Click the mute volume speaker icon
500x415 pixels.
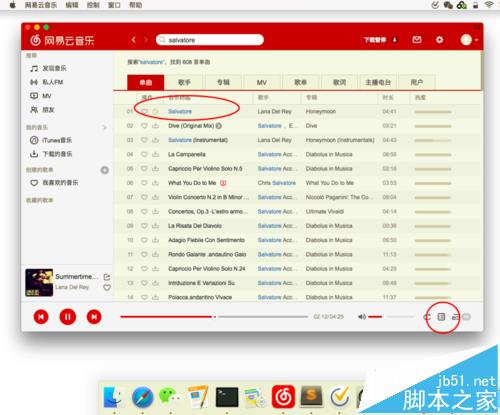[362, 317]
